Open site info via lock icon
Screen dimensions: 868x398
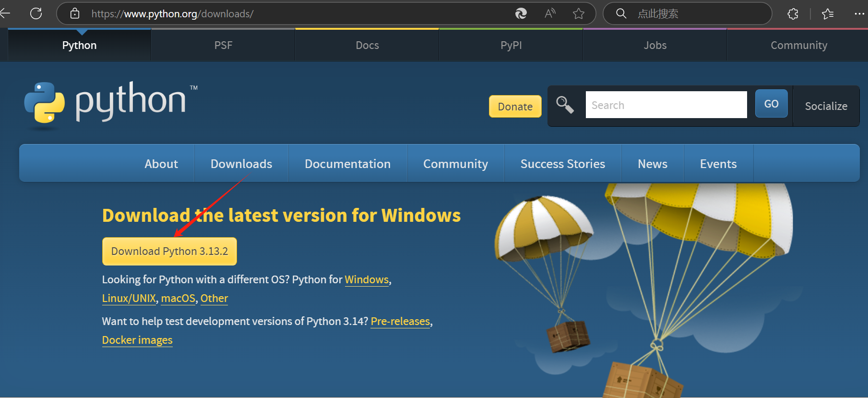[75, 13]
